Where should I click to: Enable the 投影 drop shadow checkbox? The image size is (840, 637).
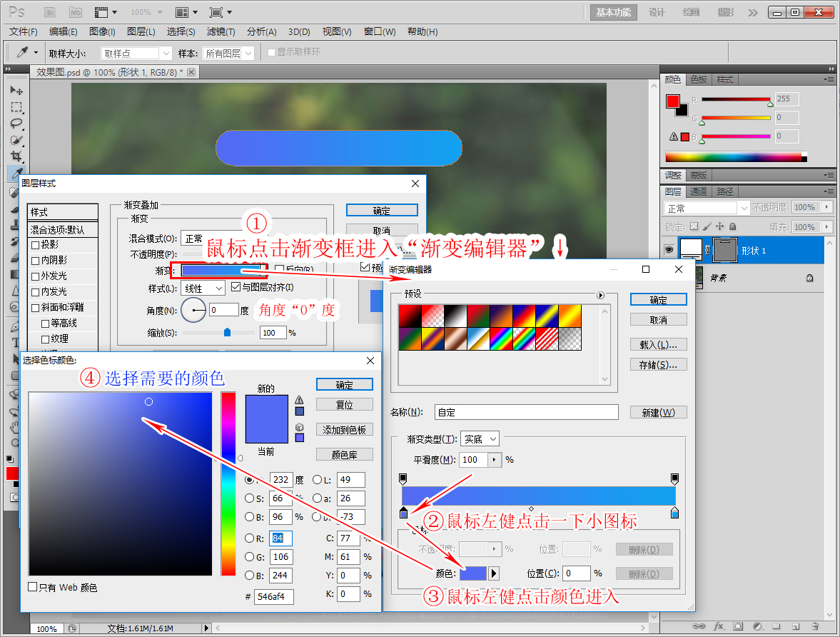(x=36, y=245)
